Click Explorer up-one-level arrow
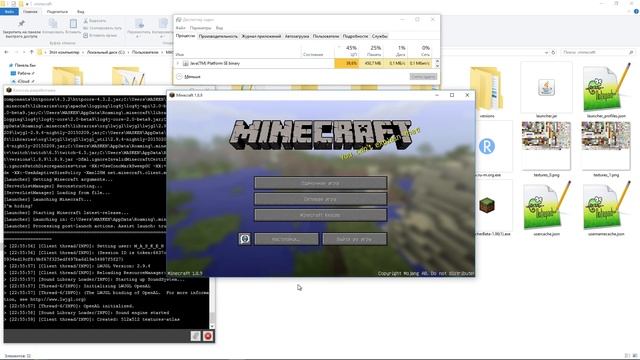 pos(31,52)
